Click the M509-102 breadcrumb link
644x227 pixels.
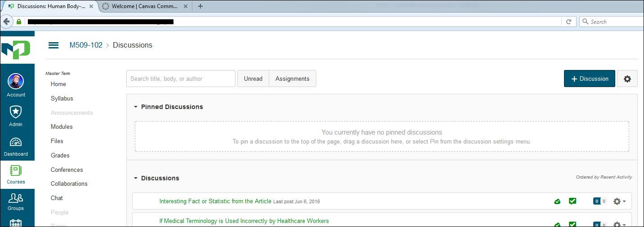coord(86,45)
